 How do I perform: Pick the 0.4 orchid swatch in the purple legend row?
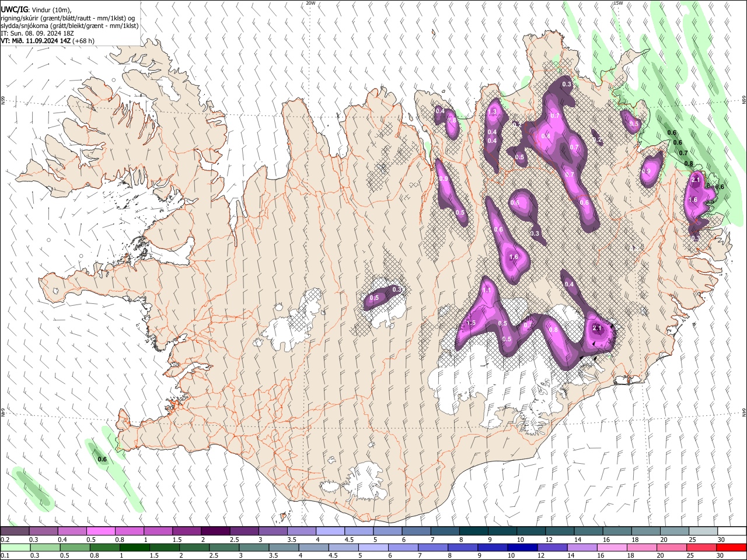coord(72,531)
